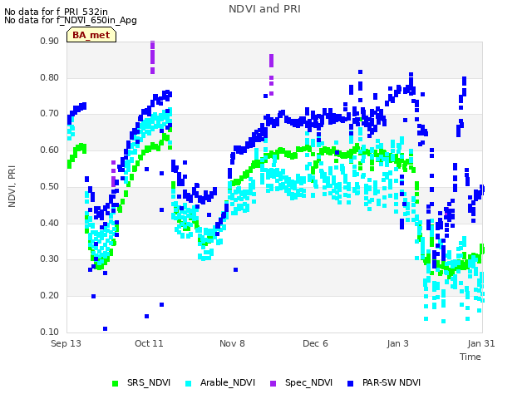Select the Spec_NDVI legend label

pyautogui.click(x=308, y=382)
